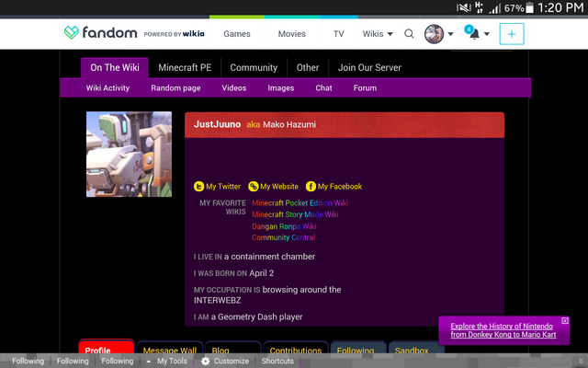Screen dimensions: 588x368
Task: Tap the 1:20 PM clock
Action: point(560,7)
